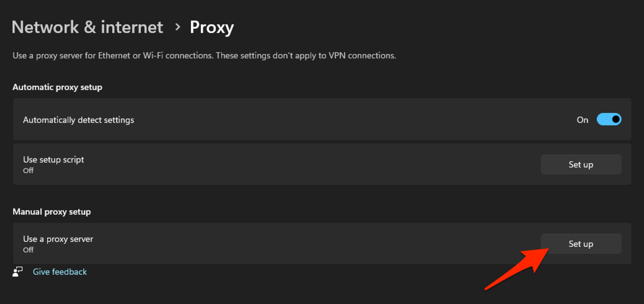Click the Use setup script label

(53, 159)
